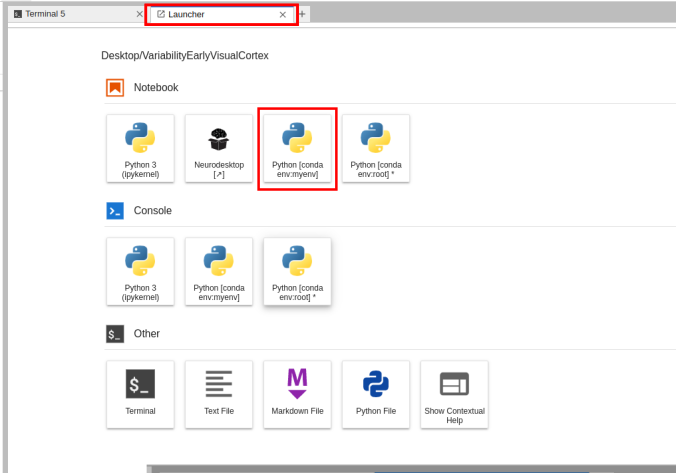Open Python 3 (ipykernel) notebook
The height and width of the screenshot is (473, 676).
coord(140,148)
